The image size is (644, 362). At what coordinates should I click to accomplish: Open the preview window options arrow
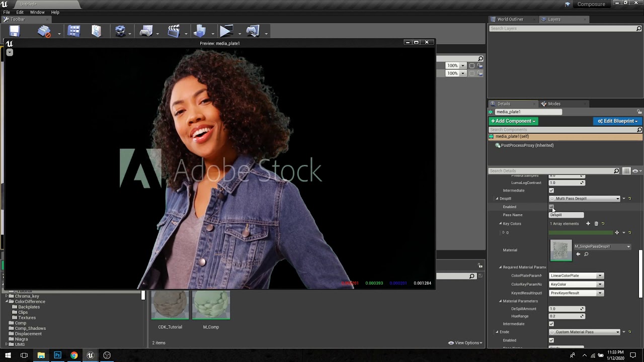pyautogui.click(x=10, y=52)
